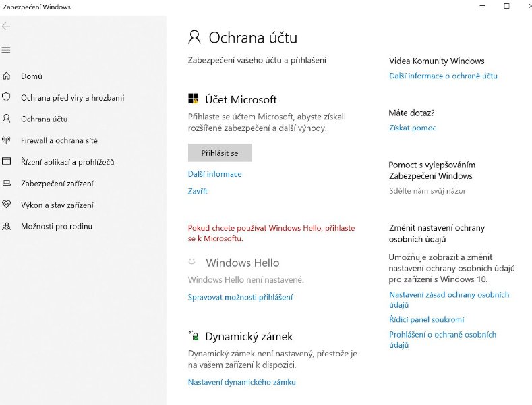Click the person icon beside Ochrana účtu in sidebar
532x405 pixels.
point(7,119)
